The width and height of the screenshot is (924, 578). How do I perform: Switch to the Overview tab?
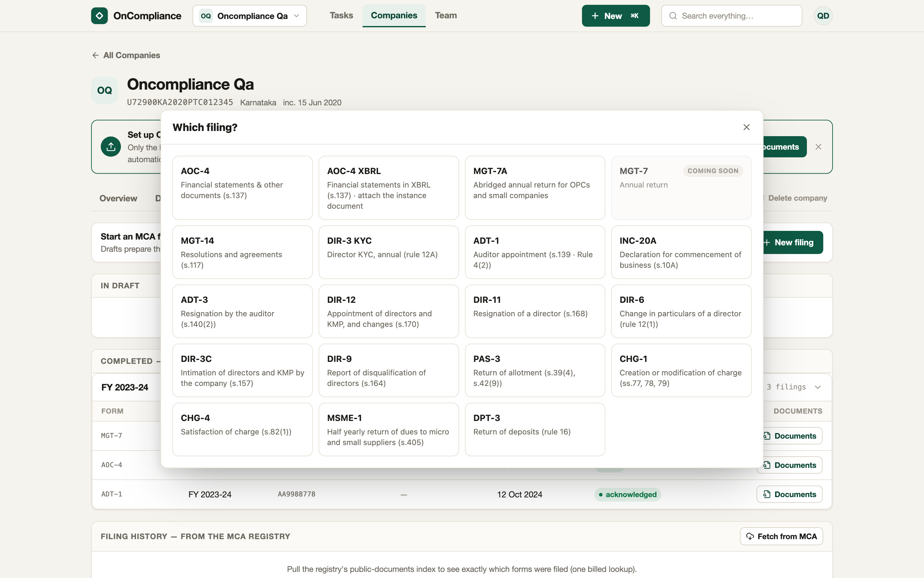(118, 198)
